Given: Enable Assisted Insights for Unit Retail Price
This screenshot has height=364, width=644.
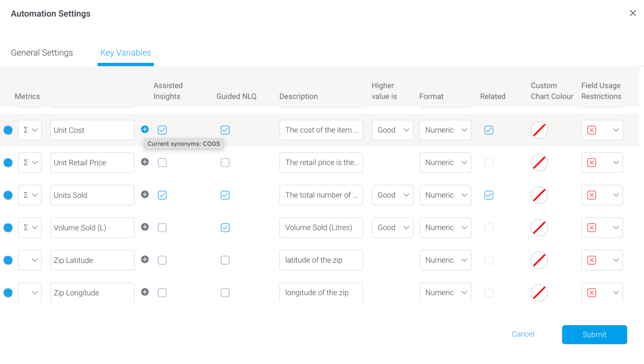Looking at the screenshot, I should coord(162,163).
